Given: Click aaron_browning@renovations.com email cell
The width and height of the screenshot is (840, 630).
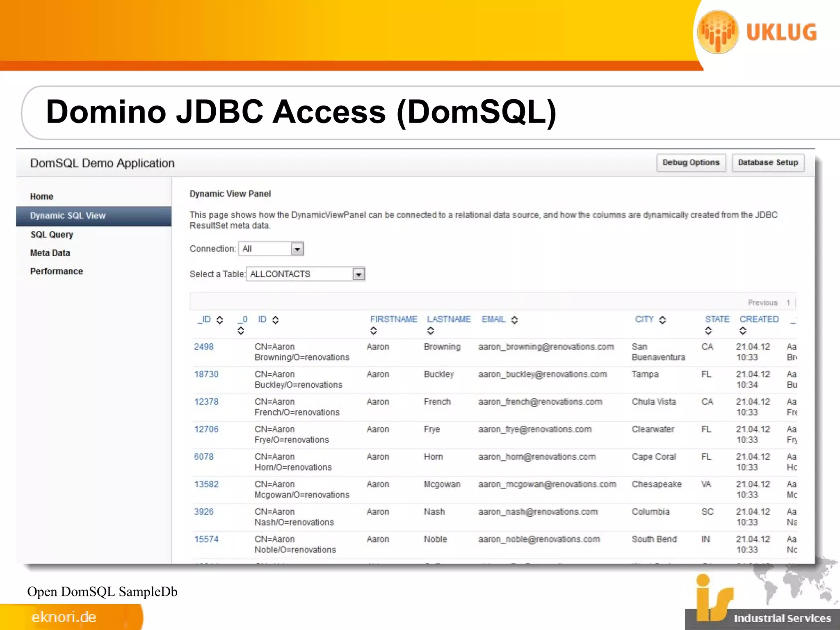Looking at the screenshot, I should pyautogui.click(x=546, y=347).
